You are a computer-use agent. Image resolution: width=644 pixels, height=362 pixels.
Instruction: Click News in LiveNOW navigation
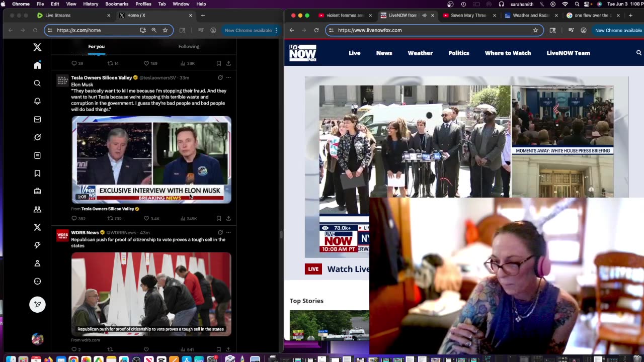coord(384,53)
